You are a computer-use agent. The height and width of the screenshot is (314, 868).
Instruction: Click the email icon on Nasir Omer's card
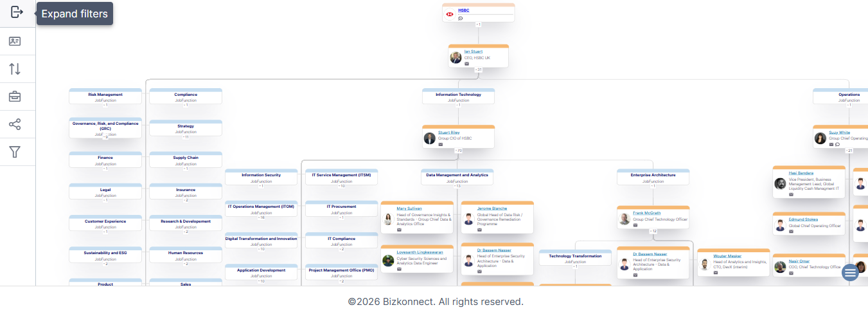792,272
